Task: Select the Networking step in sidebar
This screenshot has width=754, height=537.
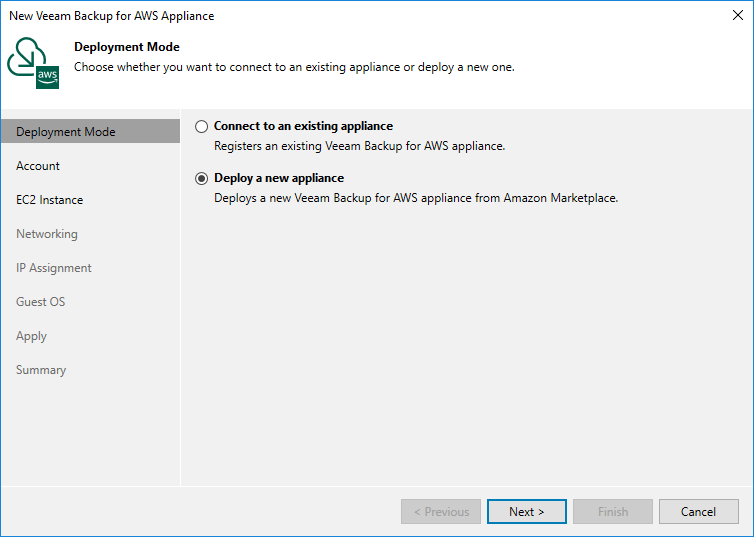Action: pyautogui.click(x=47, y=234)
